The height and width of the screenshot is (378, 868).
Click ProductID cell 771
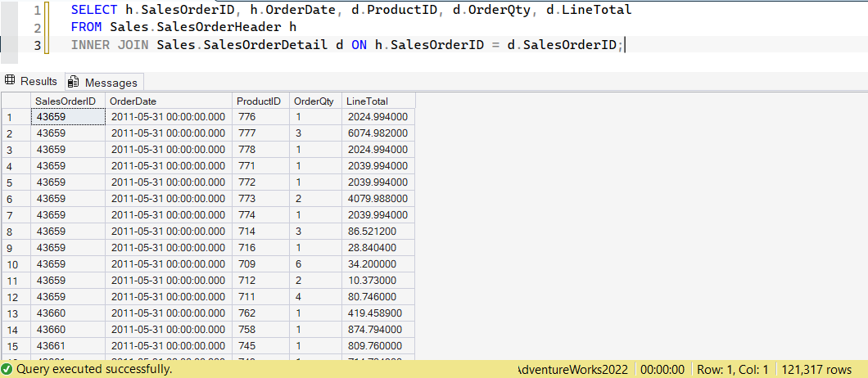coord(260,166)
